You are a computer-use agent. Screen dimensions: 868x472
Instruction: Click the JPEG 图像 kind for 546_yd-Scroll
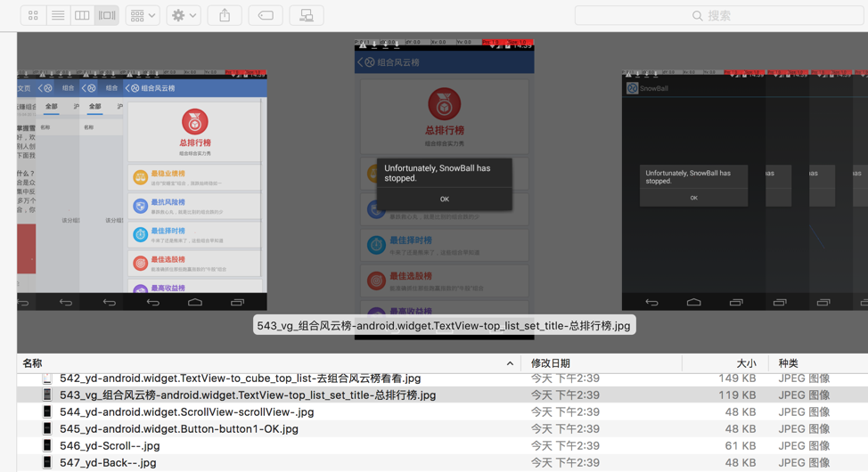coord(804,446)
